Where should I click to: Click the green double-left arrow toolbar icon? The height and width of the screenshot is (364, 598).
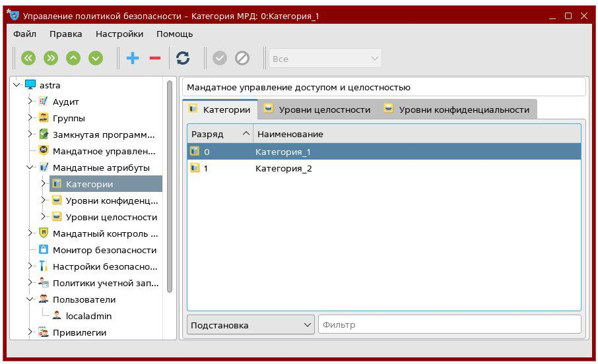pyautogui.click(x=28, y=58)
